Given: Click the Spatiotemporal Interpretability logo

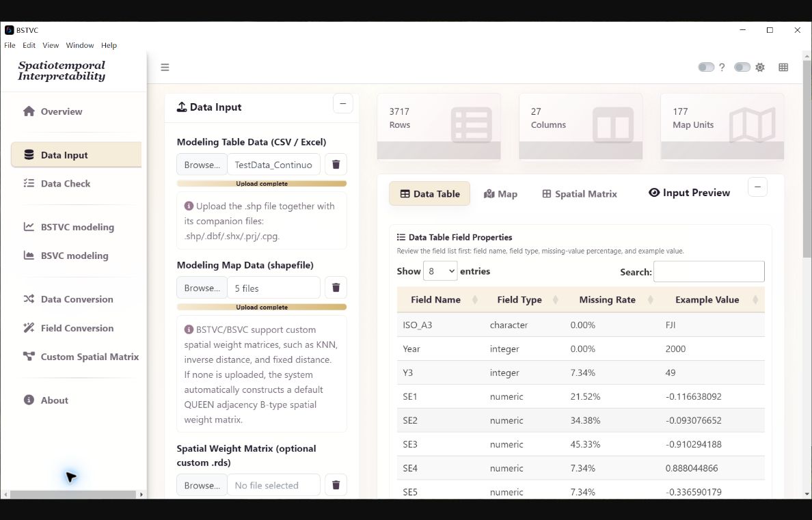Looking at the screenshot, I should coord(62,71).
